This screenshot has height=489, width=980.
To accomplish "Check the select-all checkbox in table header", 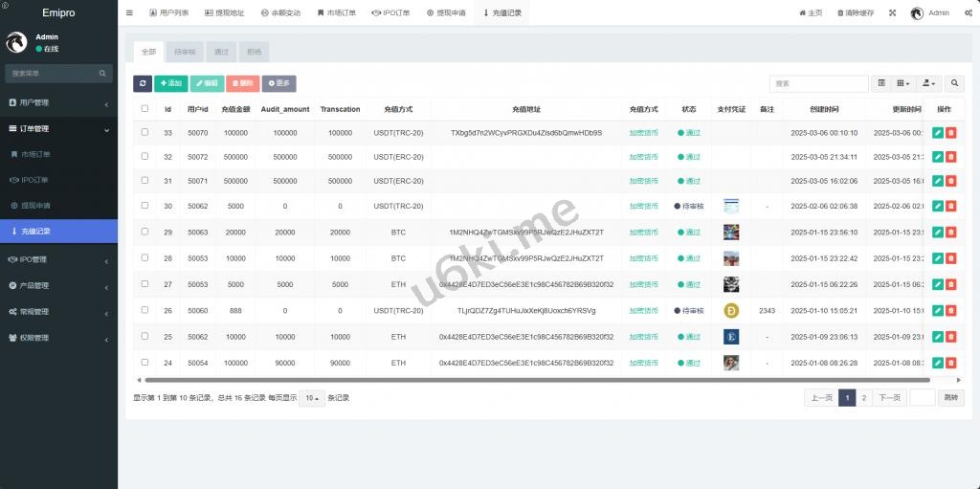I will point(145,109).
